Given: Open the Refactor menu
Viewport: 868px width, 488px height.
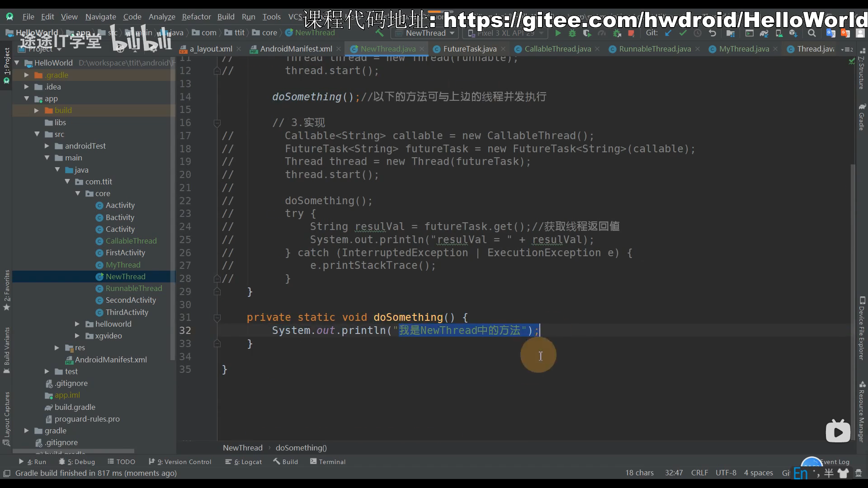Looking at the screenshot, I should coord(196,17).
